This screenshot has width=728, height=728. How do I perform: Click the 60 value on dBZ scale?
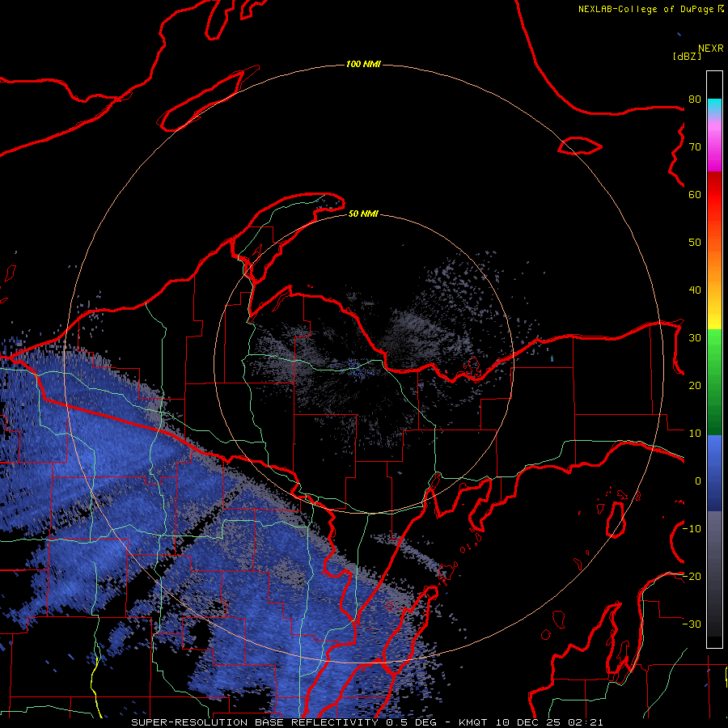pyautogui.click(x=695, y=194)
